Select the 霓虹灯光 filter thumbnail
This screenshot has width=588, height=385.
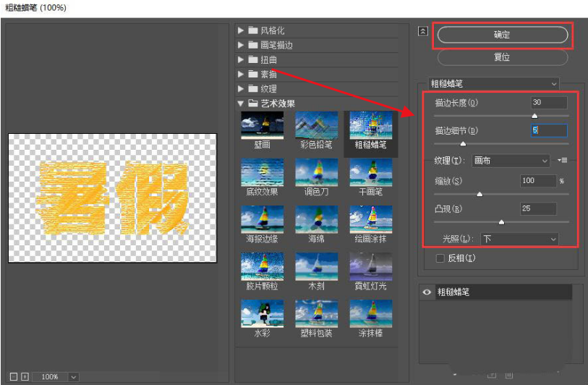pyautogui.click(x=371, y=267)
